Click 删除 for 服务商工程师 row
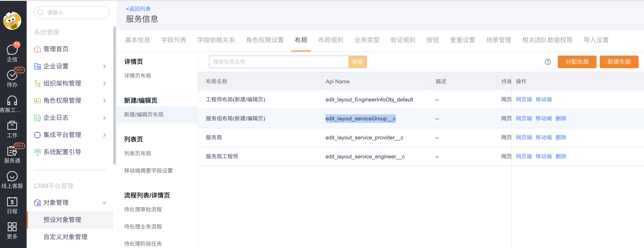This screenshot has height=248, width=644. pyautogui.click(x=561, y=157)
